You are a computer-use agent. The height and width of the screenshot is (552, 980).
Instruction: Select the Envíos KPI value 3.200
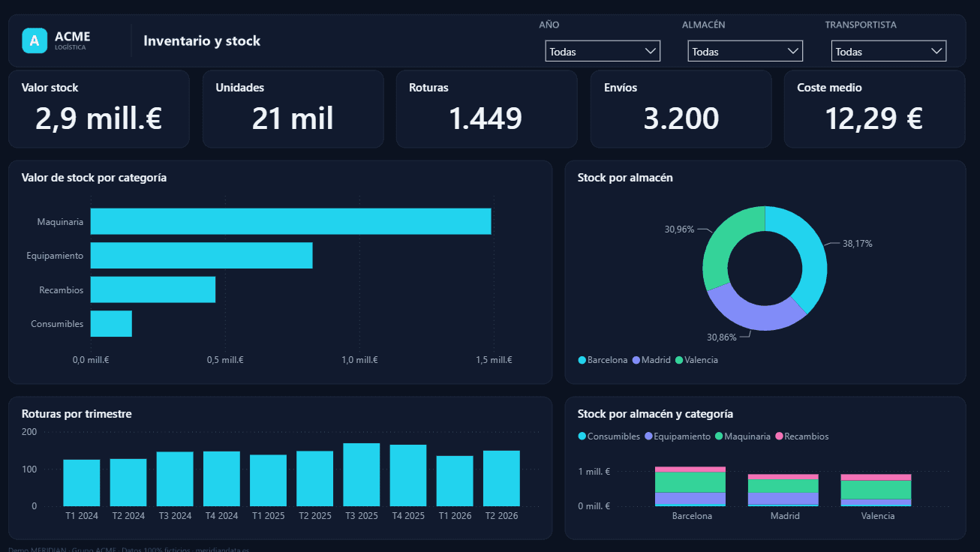[x=681, y=118]
